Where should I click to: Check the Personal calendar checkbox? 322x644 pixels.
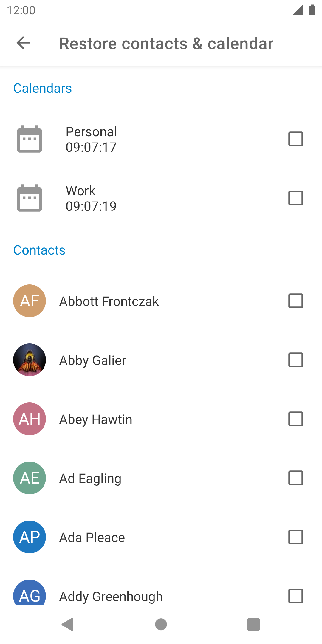click(x=296, y=139)
